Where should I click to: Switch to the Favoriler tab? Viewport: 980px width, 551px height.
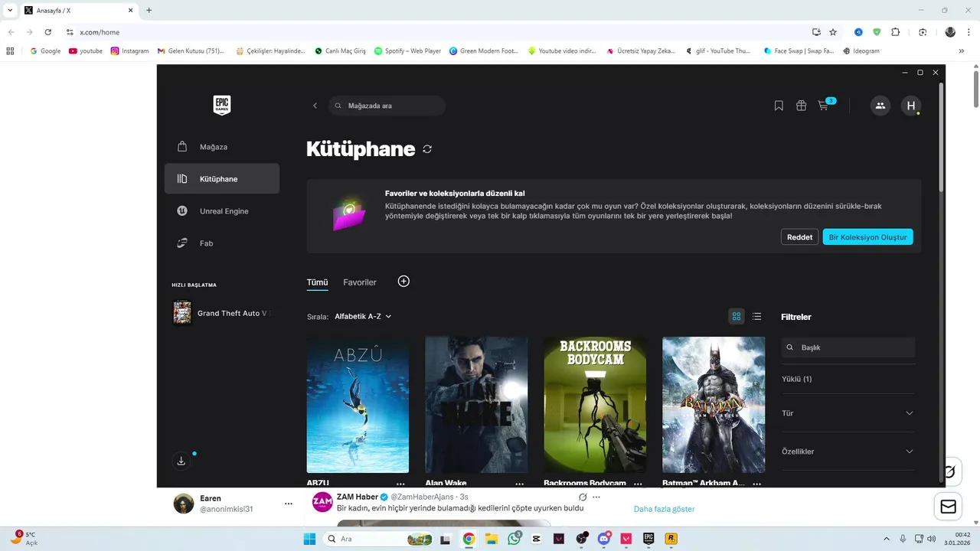[x=360, y=282]
